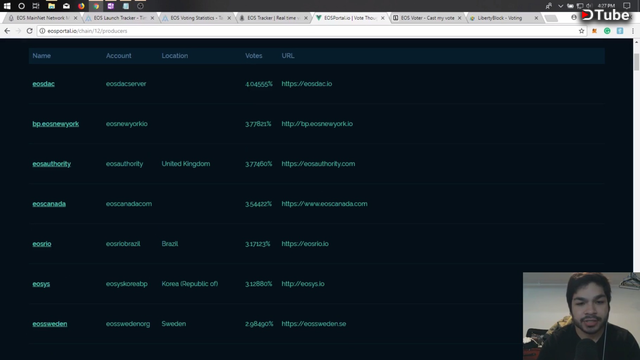Reload the eosportal.io page
Screen dimensions: 640x360
(29, 31)
